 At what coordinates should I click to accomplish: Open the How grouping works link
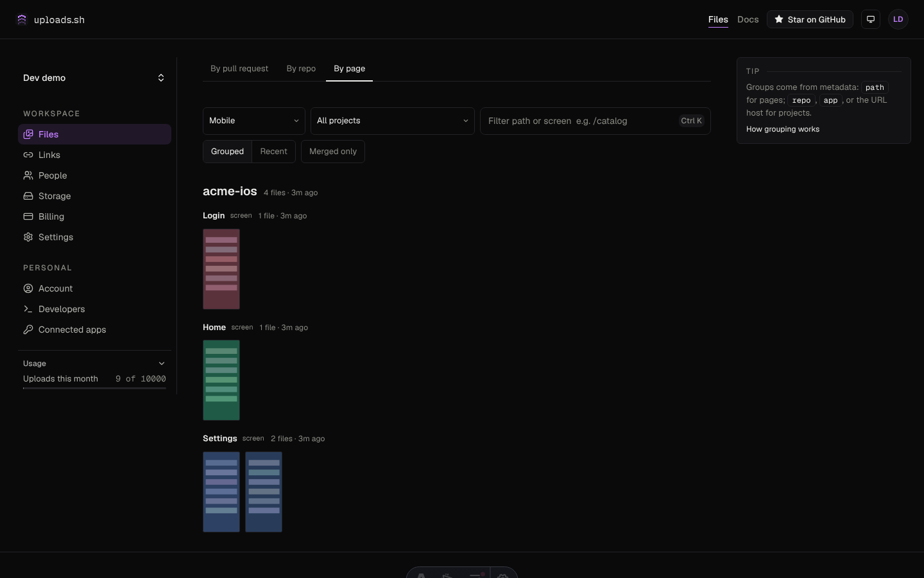coord(783,129)
